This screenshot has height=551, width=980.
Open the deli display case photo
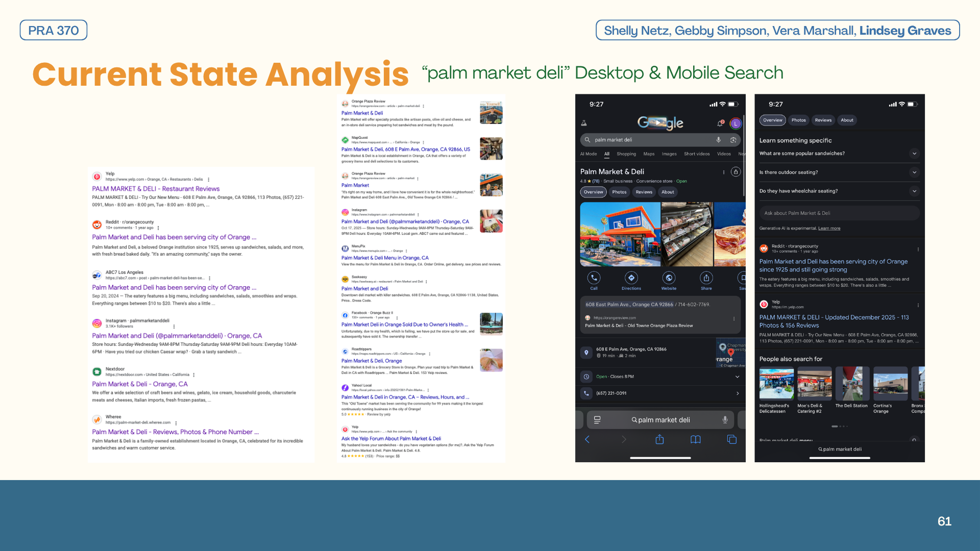click(x=687, y=234)
